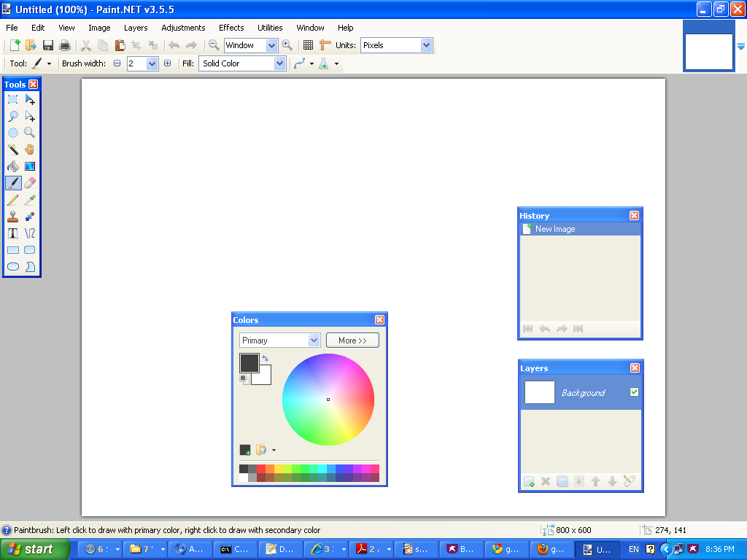
Task: Select the Magic Wand tool
Action: (13, 149)
